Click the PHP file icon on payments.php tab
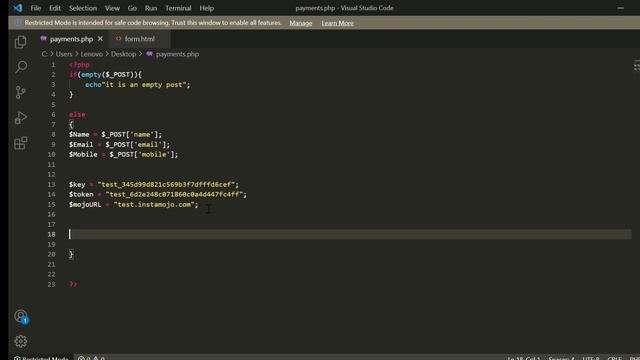Image resolution: width=640 pixels, height=360 pixels. 44,39
